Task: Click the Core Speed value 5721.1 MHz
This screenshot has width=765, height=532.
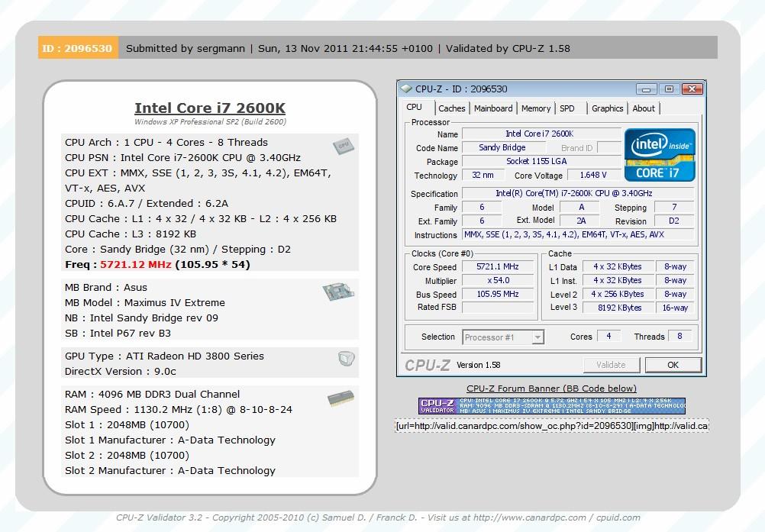Action: [498, 266]
